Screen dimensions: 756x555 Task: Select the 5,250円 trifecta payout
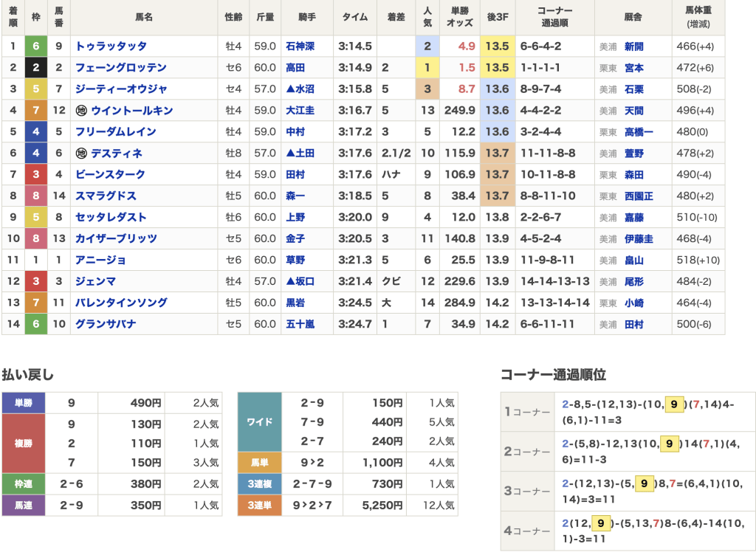point(382,506)
